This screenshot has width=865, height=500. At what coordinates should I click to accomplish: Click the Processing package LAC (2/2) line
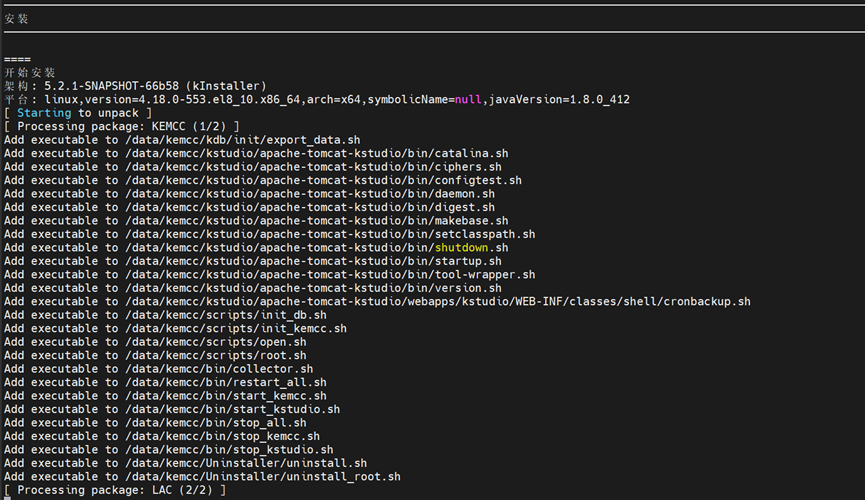click(113, 490)
